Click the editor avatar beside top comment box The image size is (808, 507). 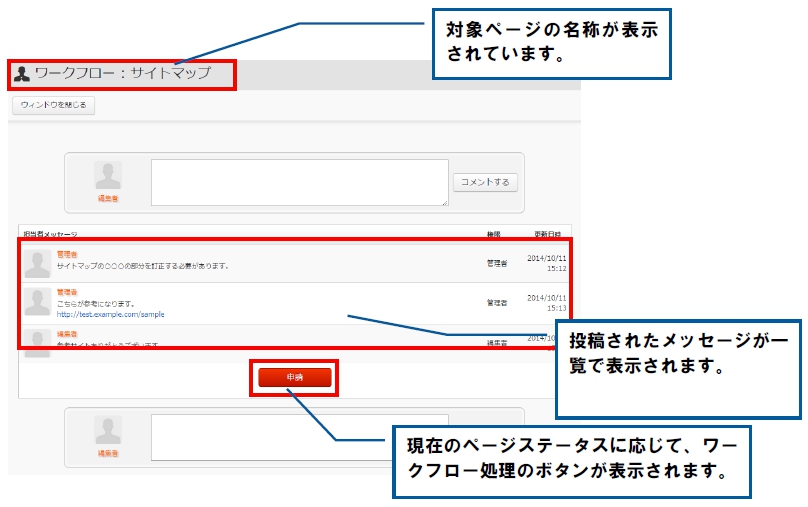coord(108,176)
